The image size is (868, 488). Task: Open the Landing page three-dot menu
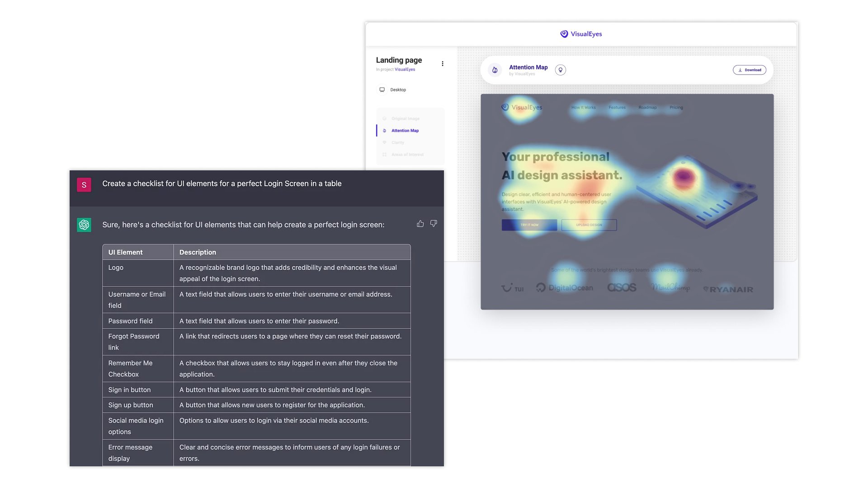click(442, 64)
